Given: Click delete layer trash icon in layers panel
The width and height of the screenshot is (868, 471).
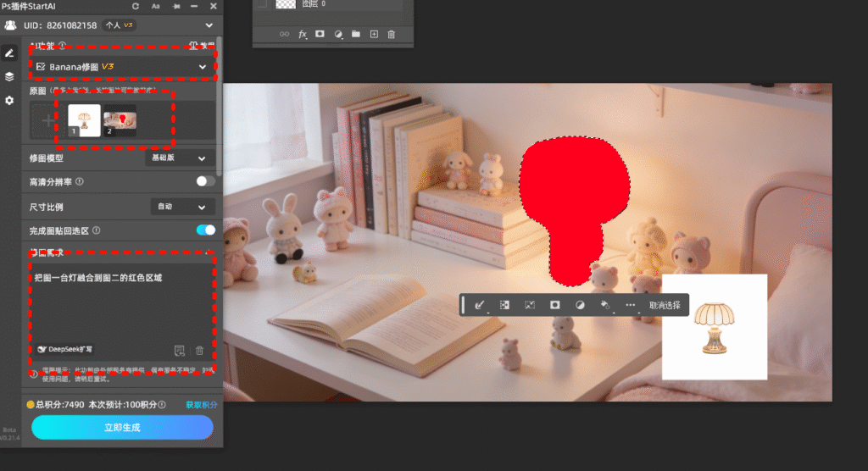Looking at the screenshot, I should click(x=391, y=34).
